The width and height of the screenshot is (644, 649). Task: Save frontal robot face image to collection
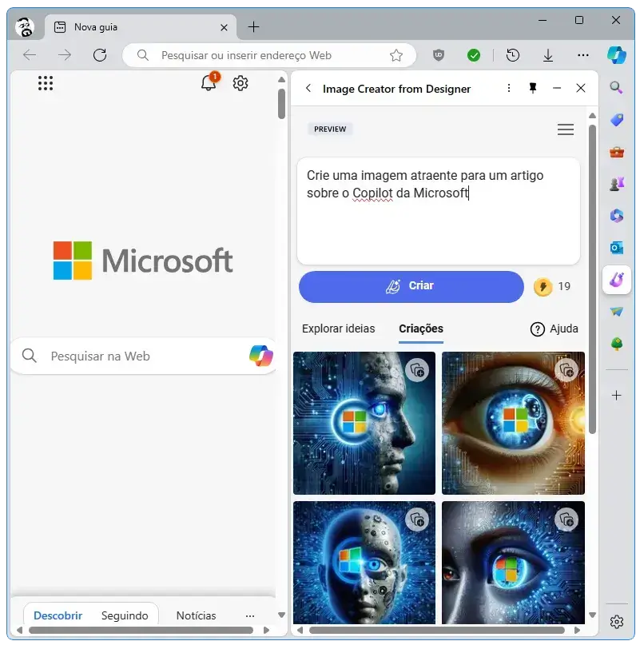click(x=417, y=519)
